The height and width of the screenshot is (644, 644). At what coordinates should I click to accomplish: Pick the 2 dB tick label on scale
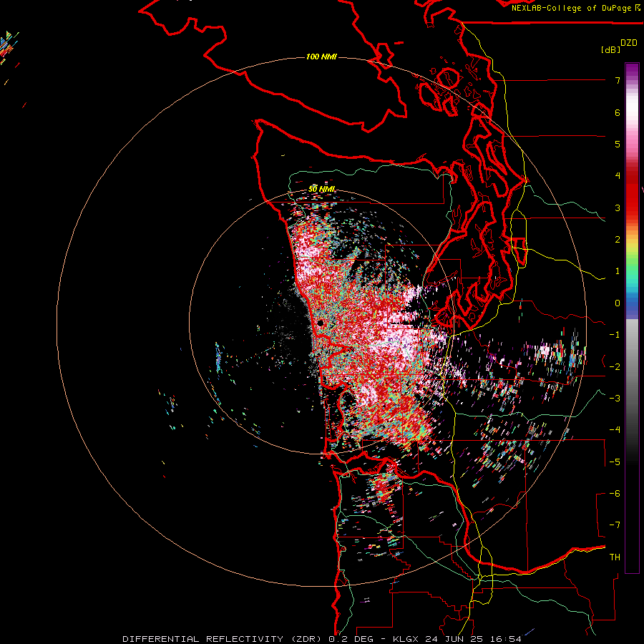point(618,240)
